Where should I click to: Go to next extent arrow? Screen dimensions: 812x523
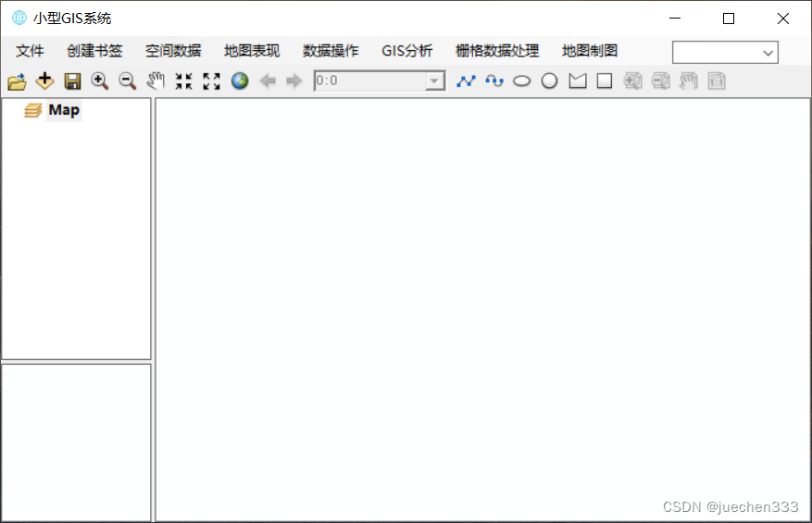[x=294, y=81]
